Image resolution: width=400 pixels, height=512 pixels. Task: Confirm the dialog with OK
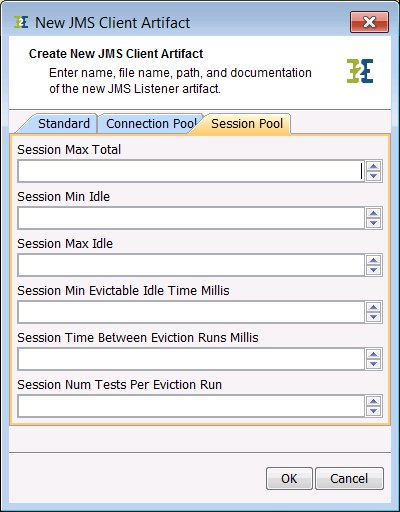click(x=289, y=478)
